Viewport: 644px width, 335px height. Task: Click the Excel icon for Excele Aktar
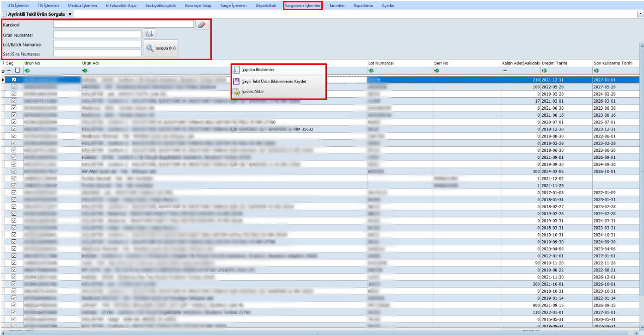[236, 92]
